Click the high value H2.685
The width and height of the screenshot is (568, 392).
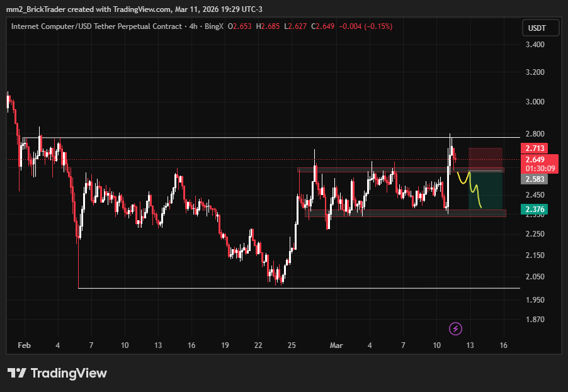(268, 26)
